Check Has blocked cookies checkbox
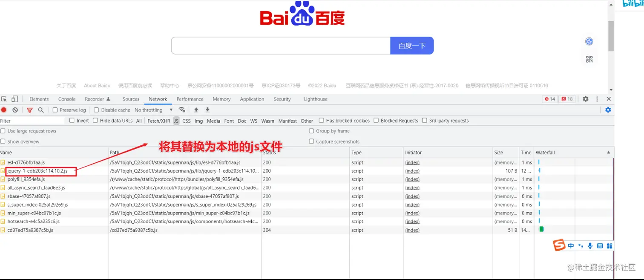The width and height of the screenshot is (644, 280). (322, 121)
